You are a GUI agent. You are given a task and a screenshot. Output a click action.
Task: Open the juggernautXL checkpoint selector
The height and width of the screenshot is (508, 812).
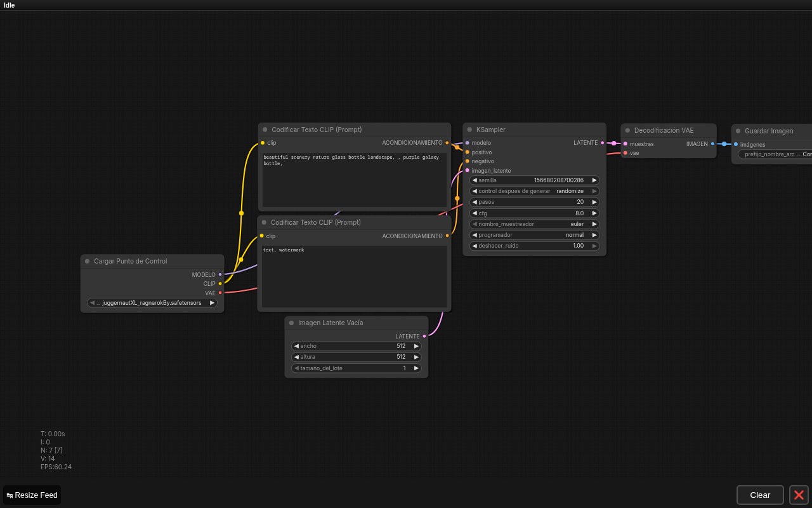click(x=152, y=303)
